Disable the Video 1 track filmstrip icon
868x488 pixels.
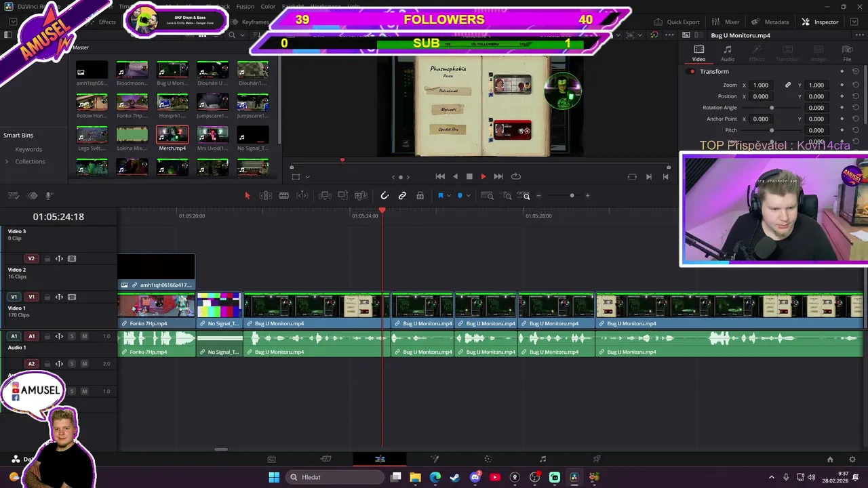tap(72, 297)
